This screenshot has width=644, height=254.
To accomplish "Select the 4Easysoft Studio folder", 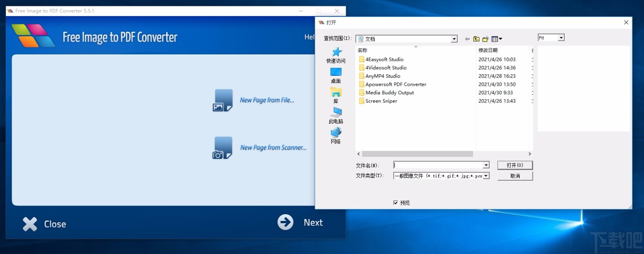I will point(381,59).
